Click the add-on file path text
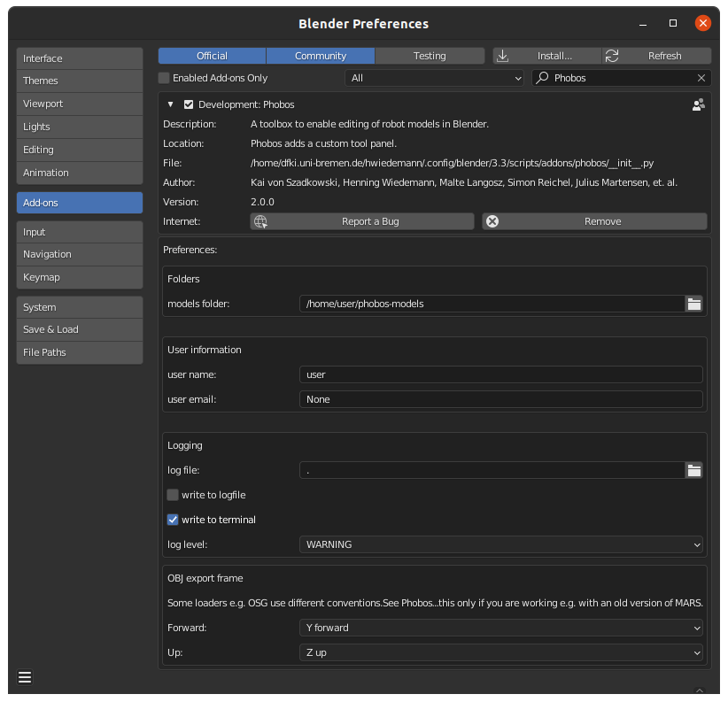The width and height of the screenshot is (728, 702). pos(452,163)
